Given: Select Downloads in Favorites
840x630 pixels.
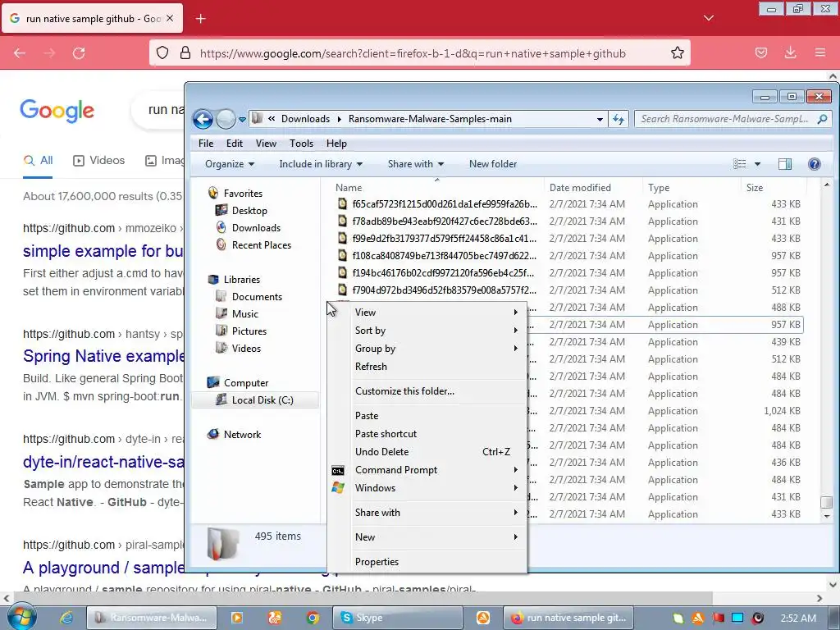Looking at the screenshot, I should coord(256,228).
